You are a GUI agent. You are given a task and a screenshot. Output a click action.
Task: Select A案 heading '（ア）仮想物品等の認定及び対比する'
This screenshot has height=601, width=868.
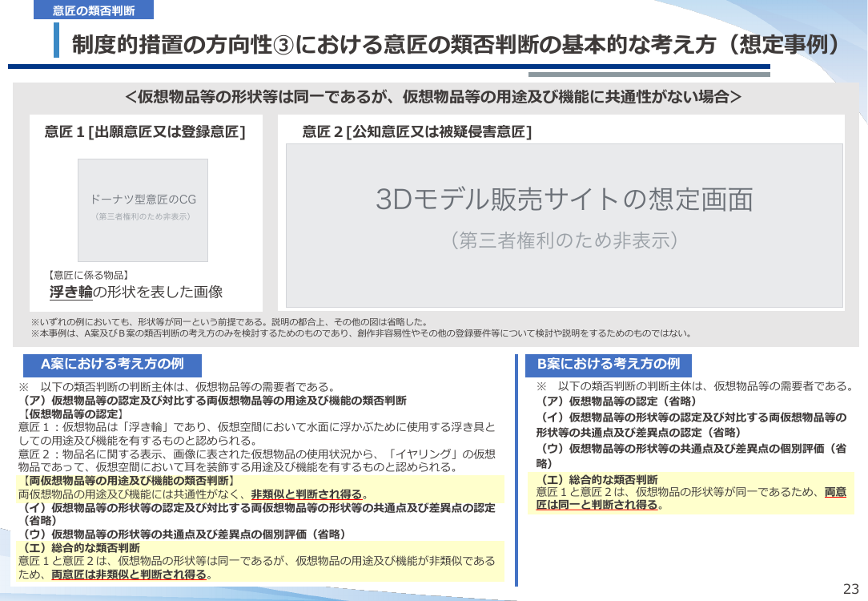(x=212, y=401)
